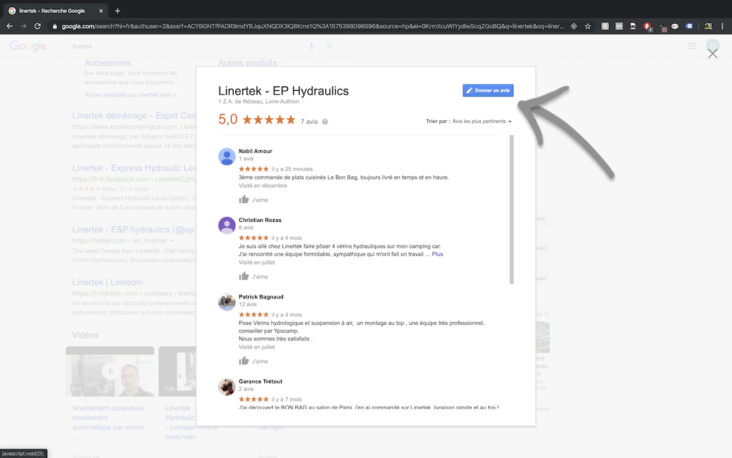732x458 pixels.
Task: Like Nabil Amour's review
Action: click(253, 200)
